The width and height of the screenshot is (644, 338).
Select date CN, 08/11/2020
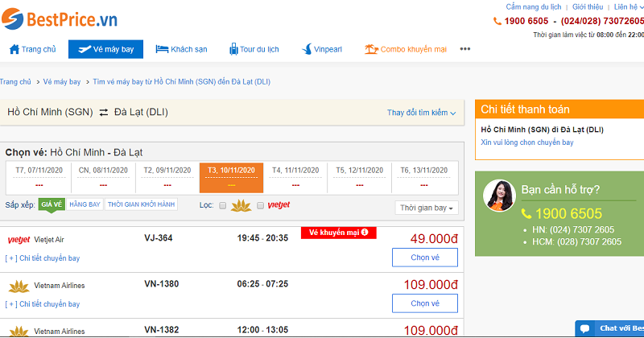tap(103, 177)
